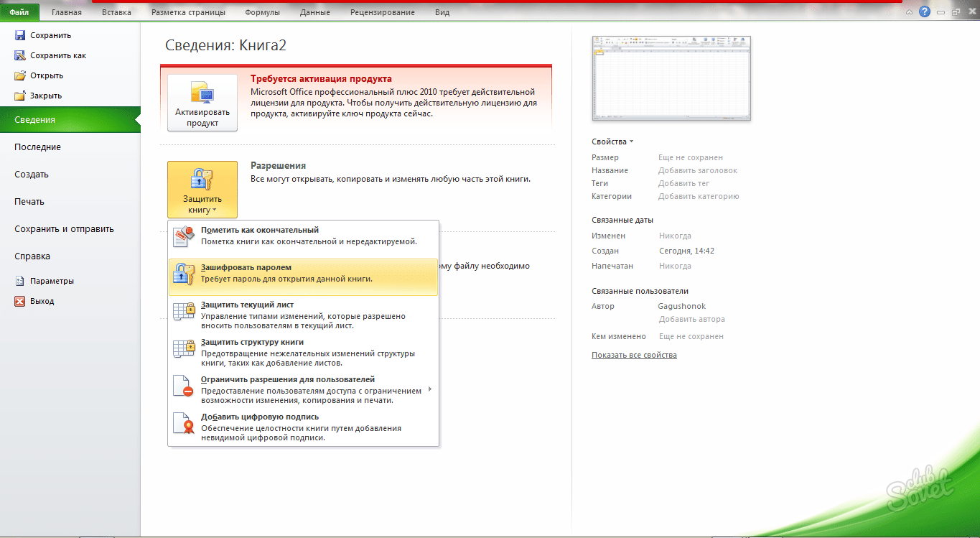Click the Save floppy disk icon
Screen dimensions: 980x538
pos(20,35)
